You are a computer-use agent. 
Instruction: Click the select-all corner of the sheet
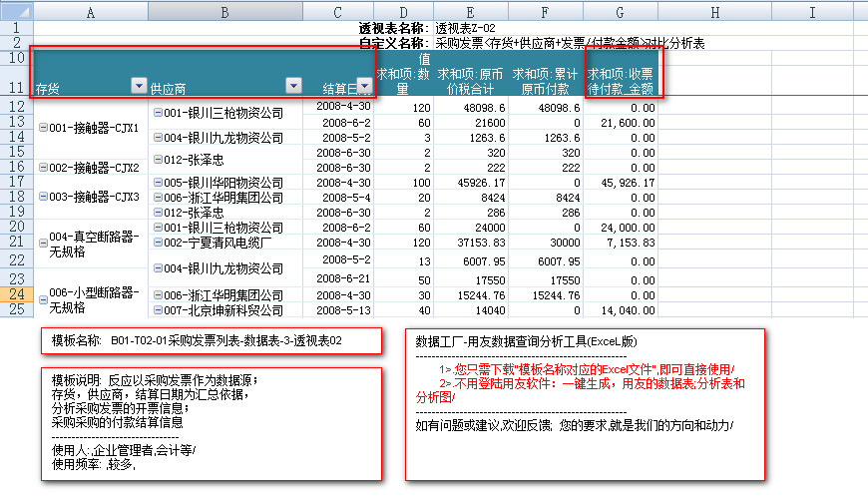point(16,12)
